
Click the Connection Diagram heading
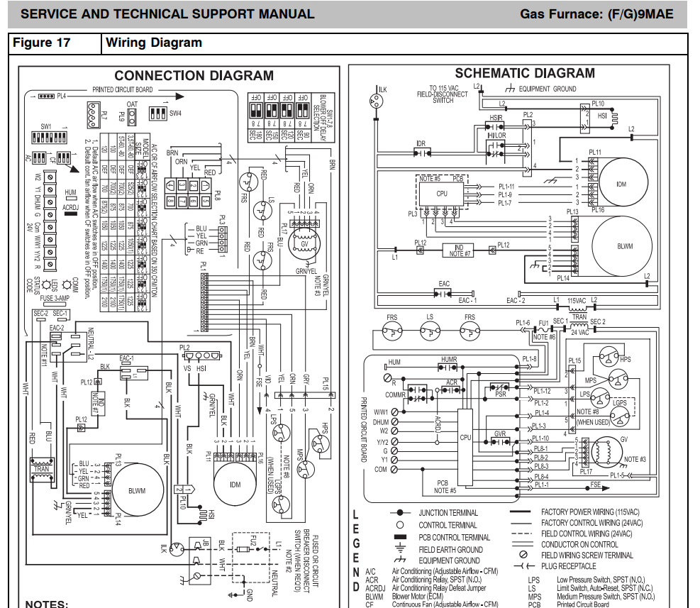194,75
